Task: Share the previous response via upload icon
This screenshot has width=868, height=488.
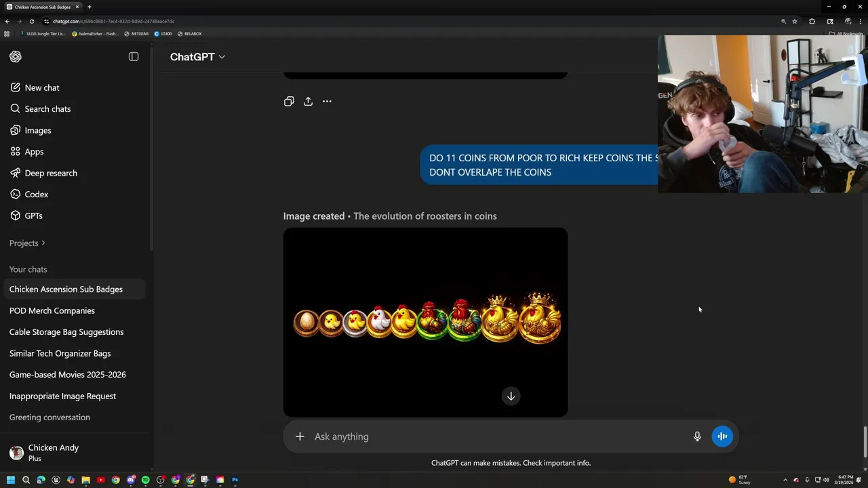Action: pos(308,102)
